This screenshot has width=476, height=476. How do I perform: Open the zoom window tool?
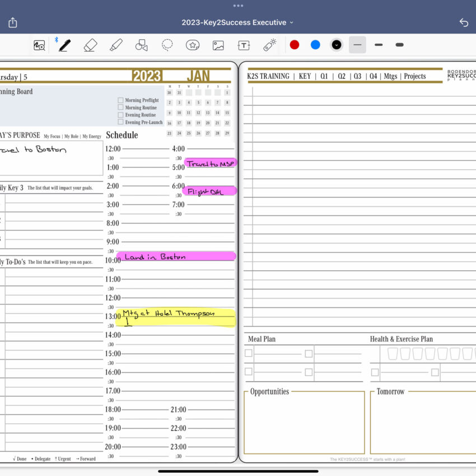pyautogui.click(x=39, y=45)
